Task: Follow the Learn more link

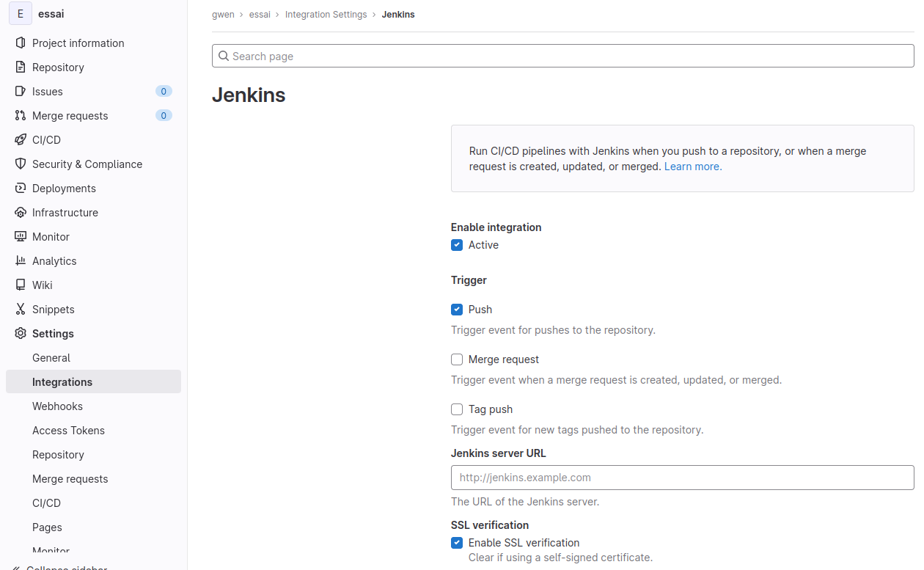Action: pos(692,167)
